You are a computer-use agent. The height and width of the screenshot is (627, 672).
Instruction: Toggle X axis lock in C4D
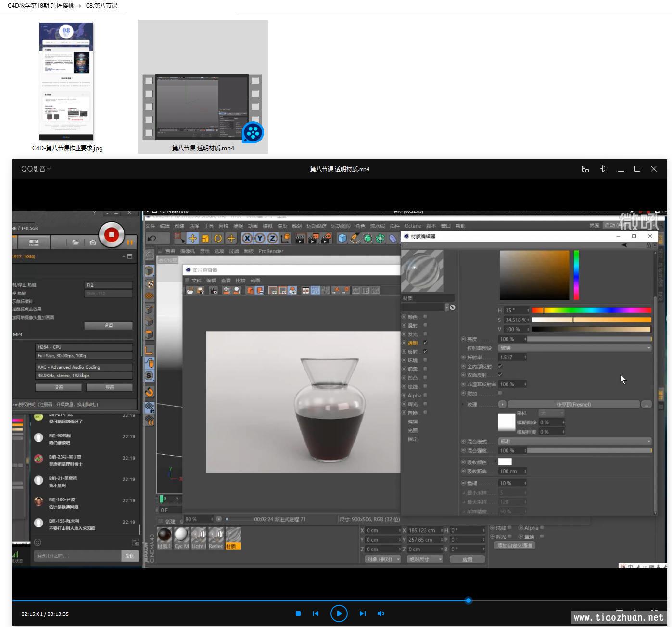[x=247, y=238]
